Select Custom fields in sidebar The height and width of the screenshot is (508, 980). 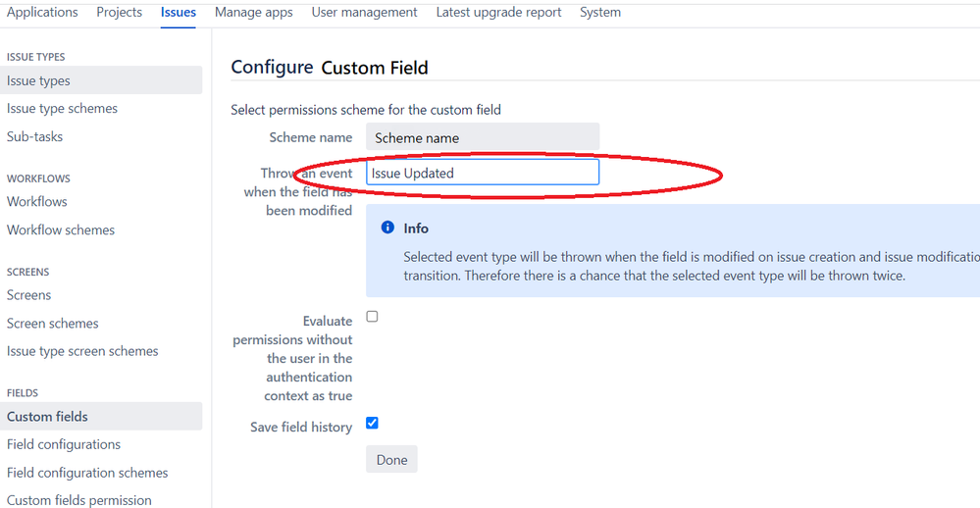click(x=101, y=416)
